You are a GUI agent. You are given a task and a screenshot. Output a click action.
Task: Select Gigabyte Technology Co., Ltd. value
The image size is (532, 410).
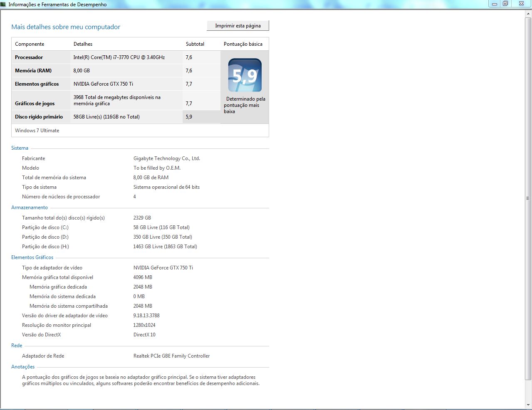(x=167, y=158)
